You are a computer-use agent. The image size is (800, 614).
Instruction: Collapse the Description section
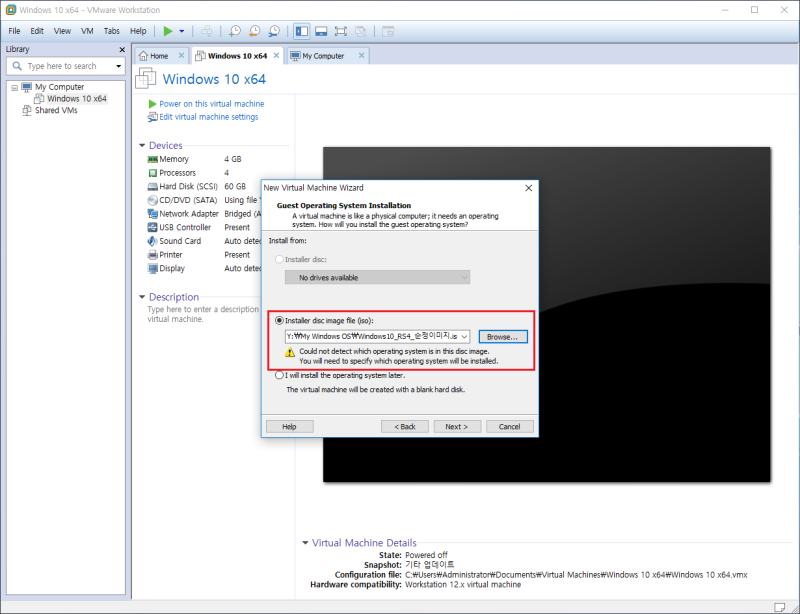coord(142,297)
